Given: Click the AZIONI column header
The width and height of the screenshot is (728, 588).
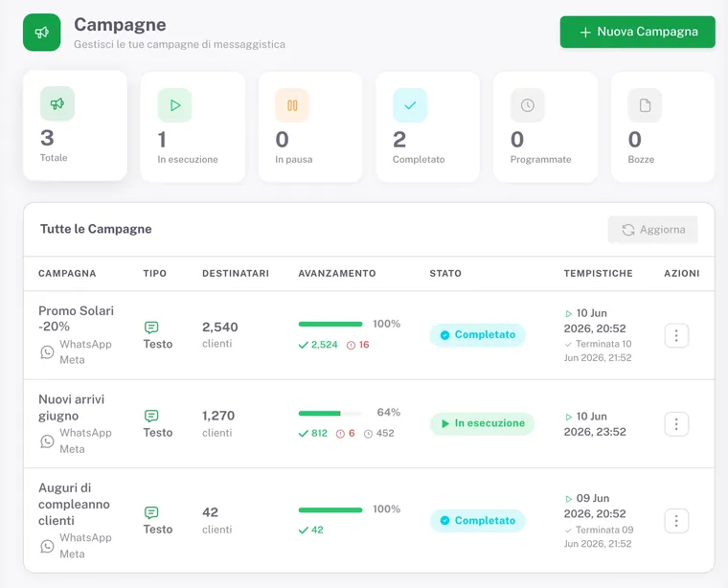Looking at the screenshot, I should pyautogui.click(x=682, y=273).
